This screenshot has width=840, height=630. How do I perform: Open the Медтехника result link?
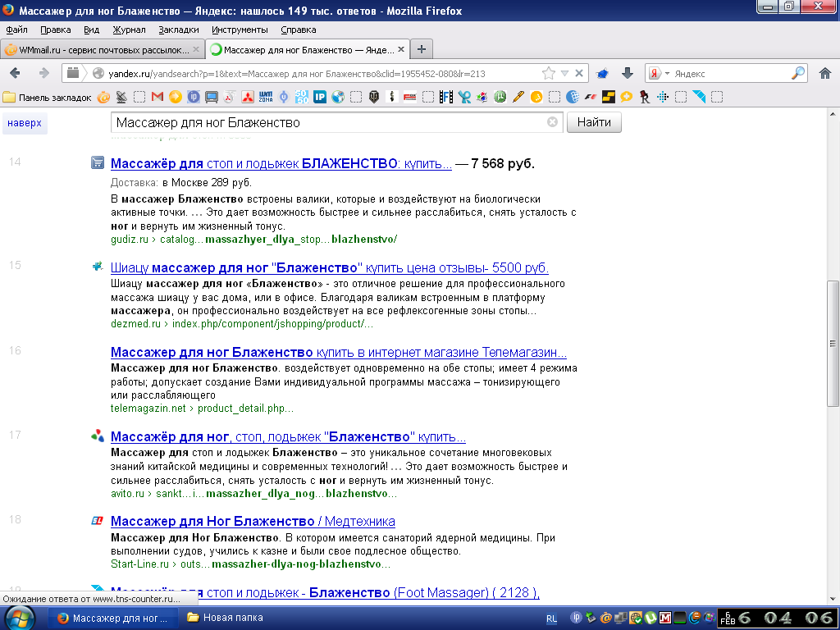pos(253,521)
